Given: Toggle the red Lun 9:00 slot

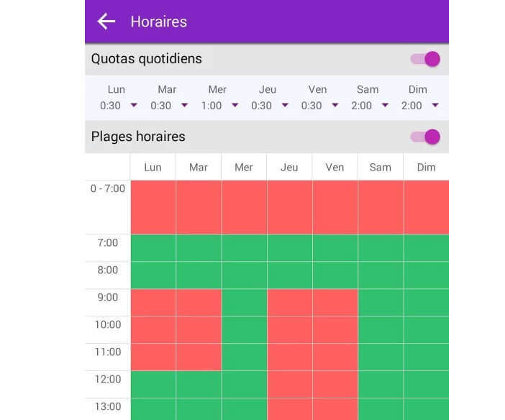Looking at the screenshot, I should (x=153, y=303).
